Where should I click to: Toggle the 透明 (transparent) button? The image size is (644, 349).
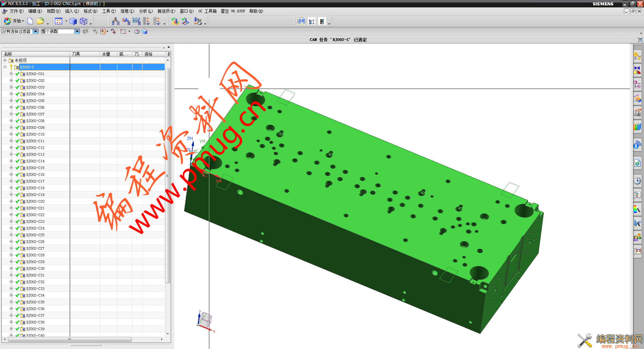[301, 21]
